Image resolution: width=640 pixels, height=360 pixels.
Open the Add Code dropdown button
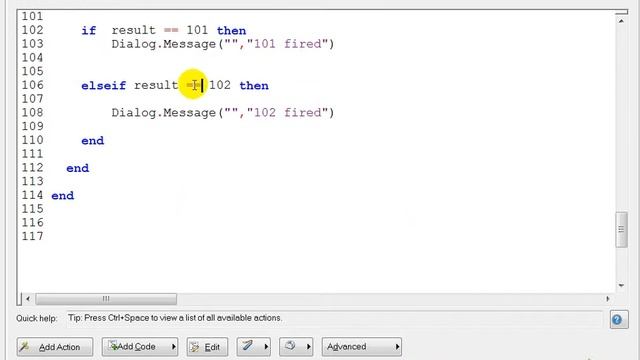[x=140, y=347]
